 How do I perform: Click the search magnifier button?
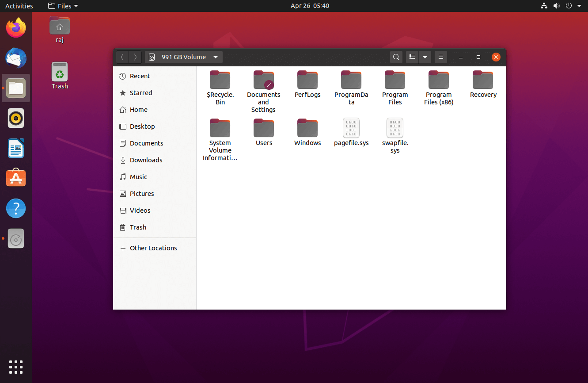coord(396,57)
